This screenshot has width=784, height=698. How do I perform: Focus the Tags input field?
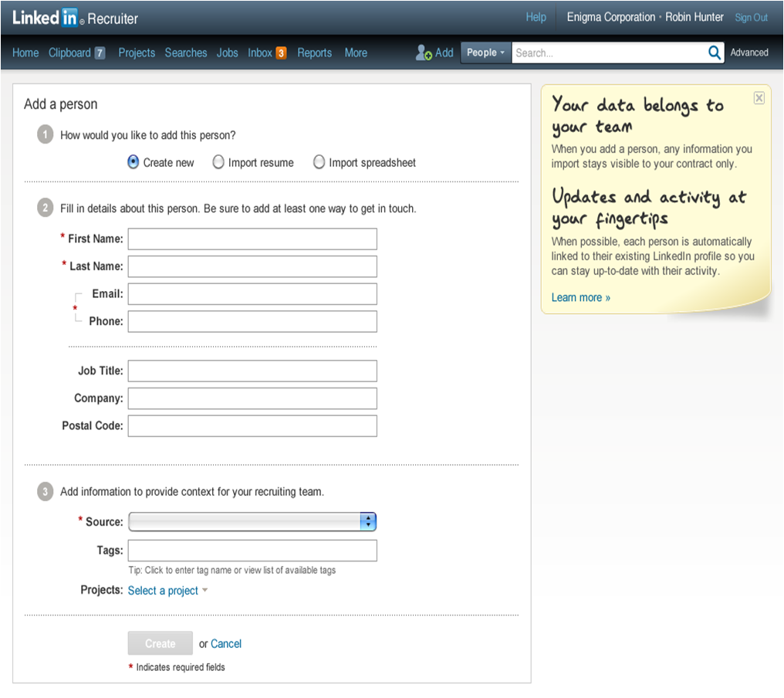coord(252,551)
